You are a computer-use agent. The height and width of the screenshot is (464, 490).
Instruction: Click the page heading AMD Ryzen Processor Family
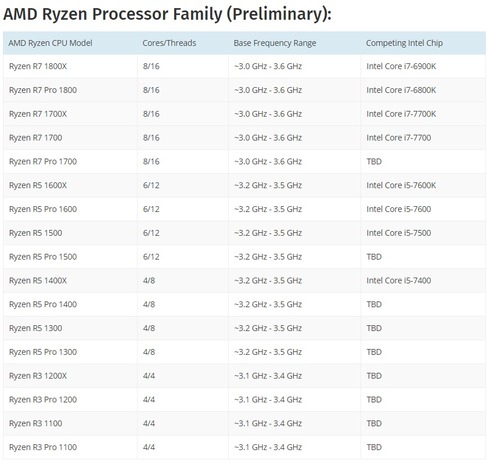tap(167, 14)
